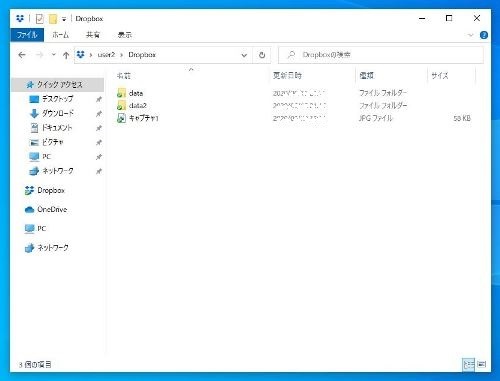This screenshot has width=500, height=381.
Task: Sort by the 種類 column header
Action: pos(366,76)
